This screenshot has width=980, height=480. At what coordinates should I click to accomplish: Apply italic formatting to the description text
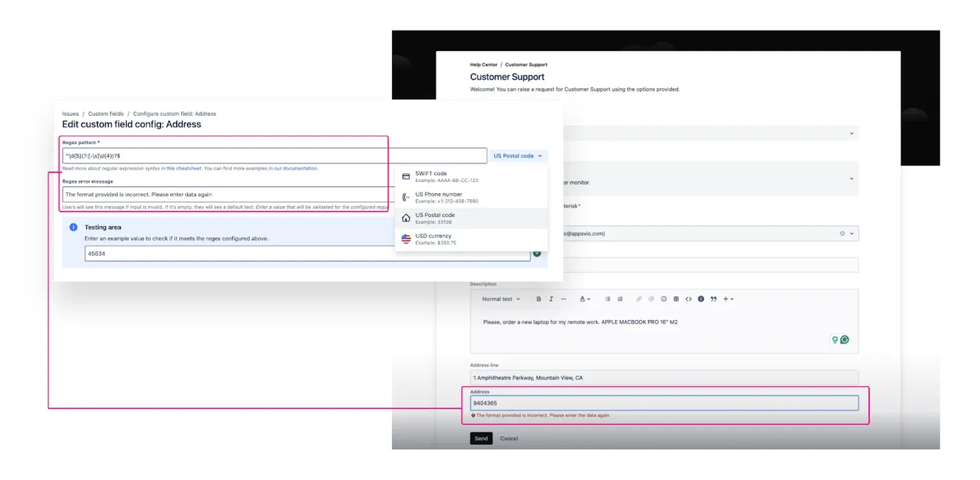(x=551, y=299)
